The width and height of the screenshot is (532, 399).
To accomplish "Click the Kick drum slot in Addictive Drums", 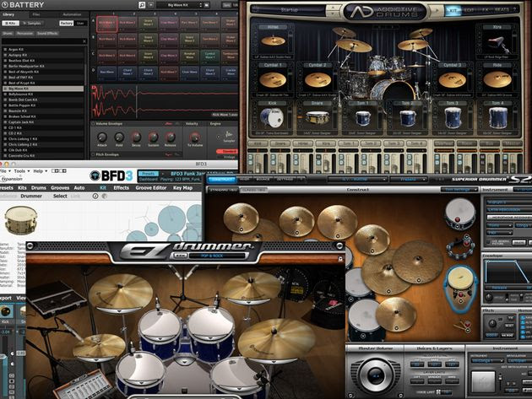I will click(271, 117).
